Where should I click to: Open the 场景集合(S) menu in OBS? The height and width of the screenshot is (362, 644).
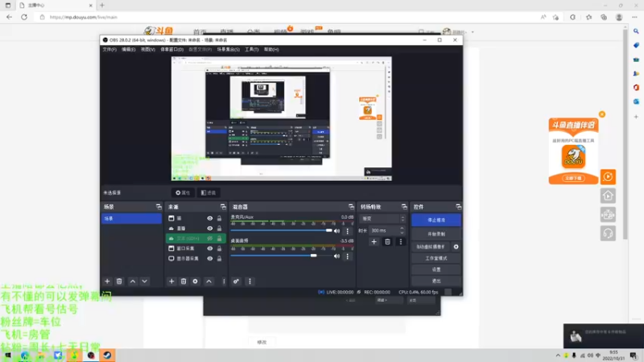[229, 49]
